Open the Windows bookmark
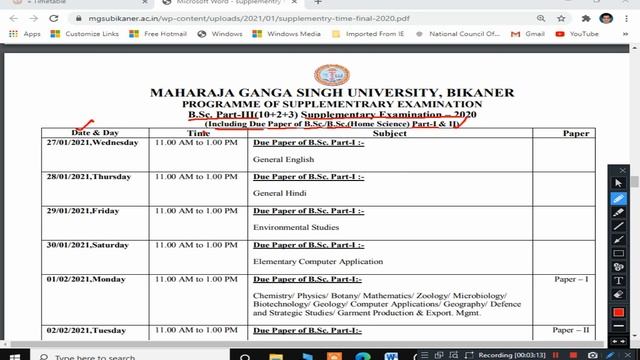This screenshot has height=360, width=640. 220,34
